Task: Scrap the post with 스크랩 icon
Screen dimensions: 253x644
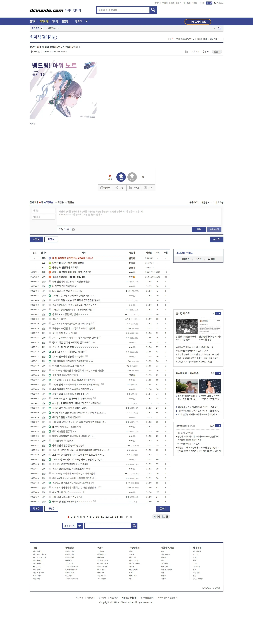Action: point(134,188)
